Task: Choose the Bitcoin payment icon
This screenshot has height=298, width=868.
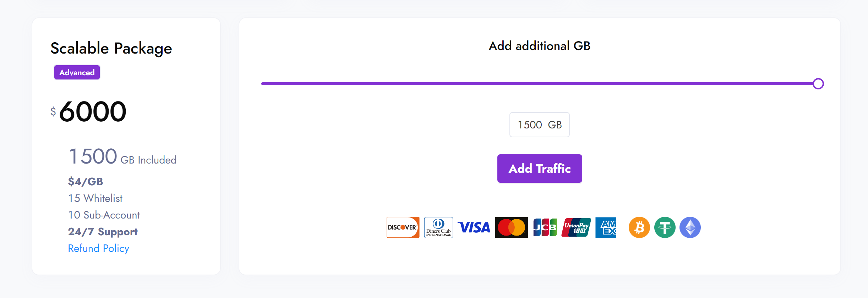Action: 639,227
